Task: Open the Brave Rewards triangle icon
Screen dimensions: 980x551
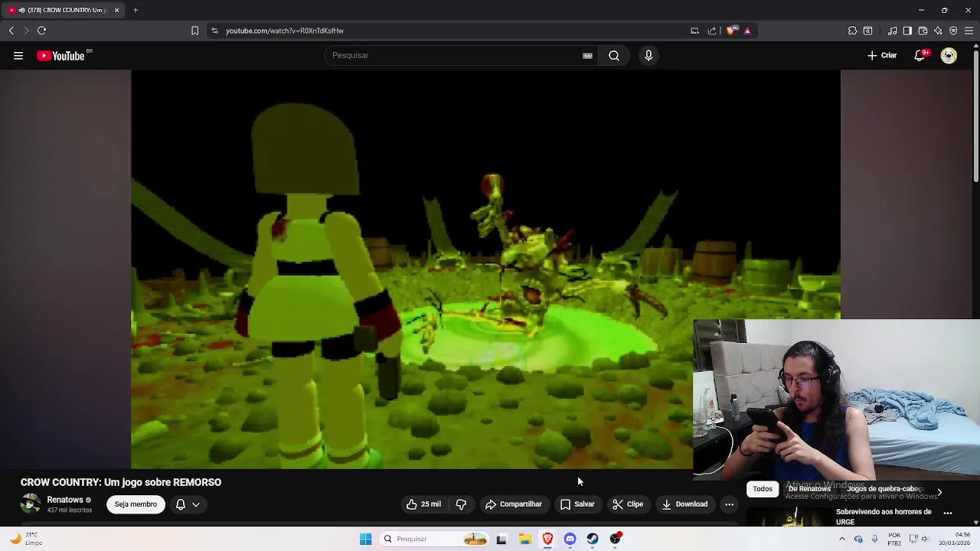Action: click(747, 31)
